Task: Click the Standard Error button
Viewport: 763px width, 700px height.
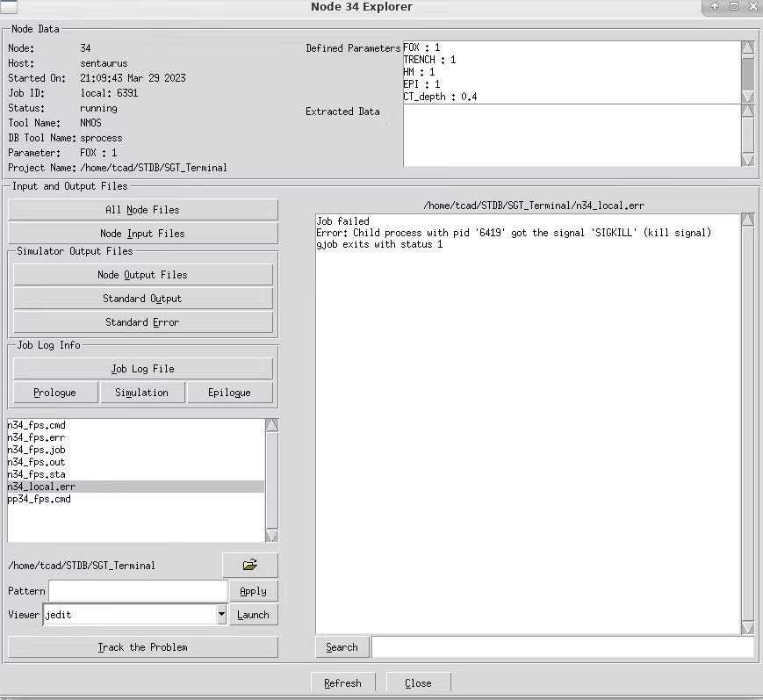Action: point(142,321)
